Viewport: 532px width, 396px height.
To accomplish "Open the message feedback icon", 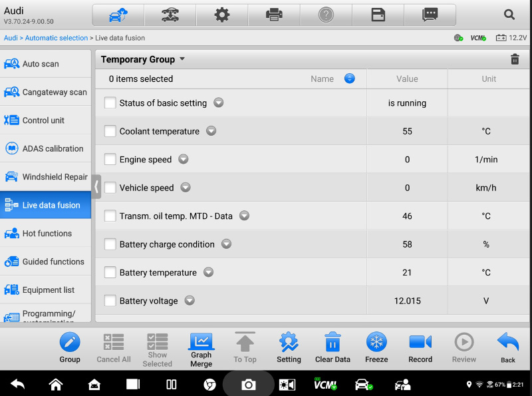I will (x=430, y=15).
